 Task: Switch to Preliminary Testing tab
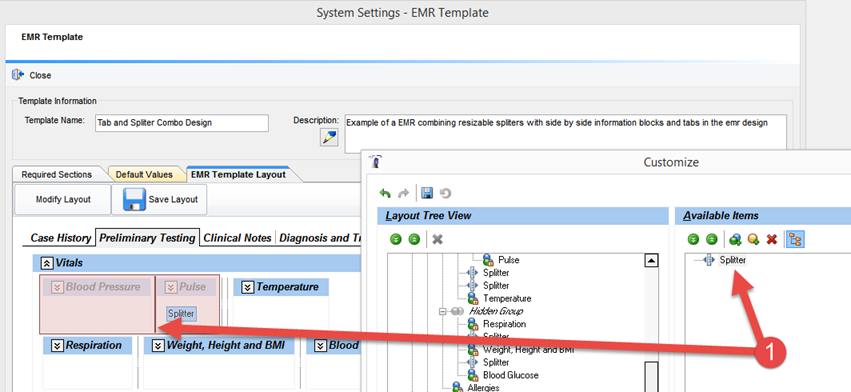pos(147,238)
